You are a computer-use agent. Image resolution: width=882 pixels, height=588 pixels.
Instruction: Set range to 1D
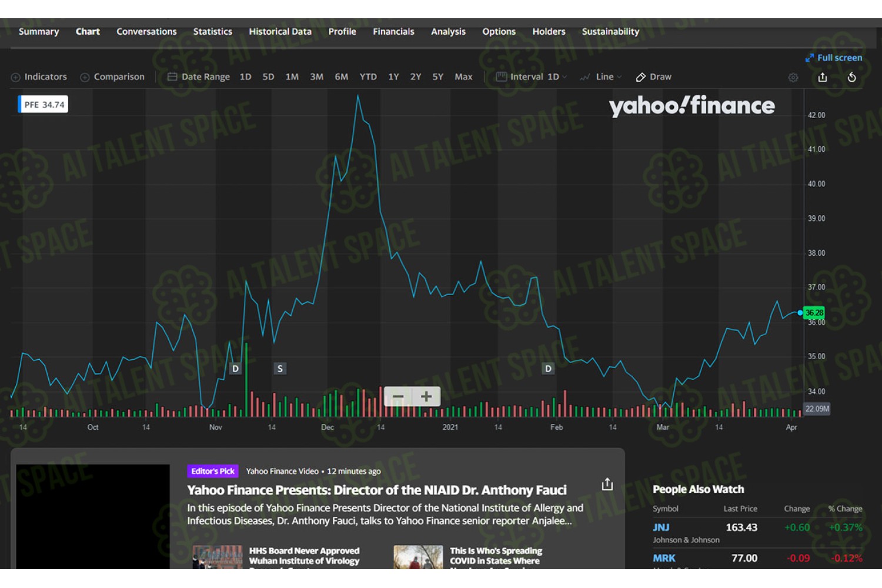coord(246,77)
